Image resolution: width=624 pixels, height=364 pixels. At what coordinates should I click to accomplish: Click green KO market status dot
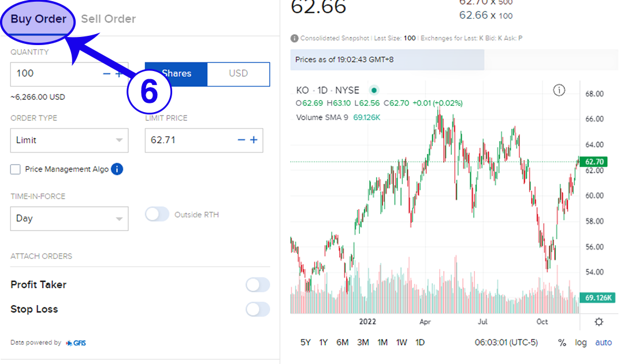pos(374,90)
